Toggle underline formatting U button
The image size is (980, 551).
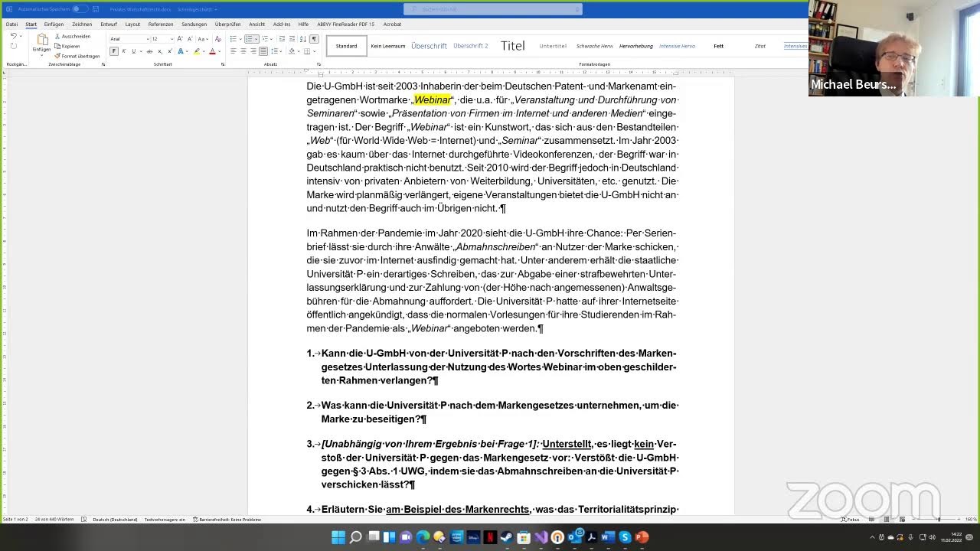133,51
